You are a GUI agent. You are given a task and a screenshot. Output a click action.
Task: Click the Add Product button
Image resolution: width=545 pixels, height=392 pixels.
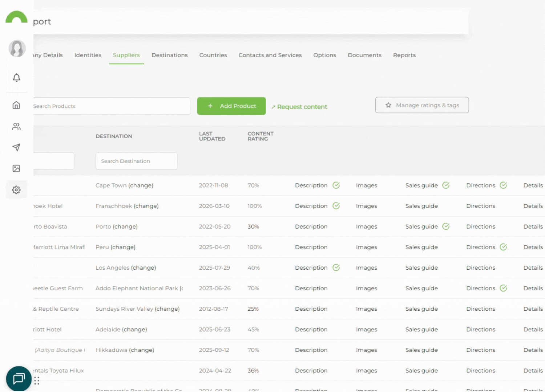[231, 106]
